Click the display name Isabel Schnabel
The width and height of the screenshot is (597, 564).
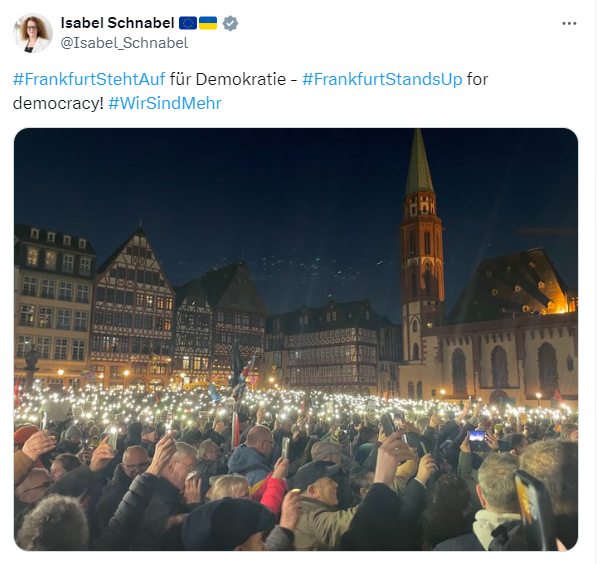tap(117, 23)
